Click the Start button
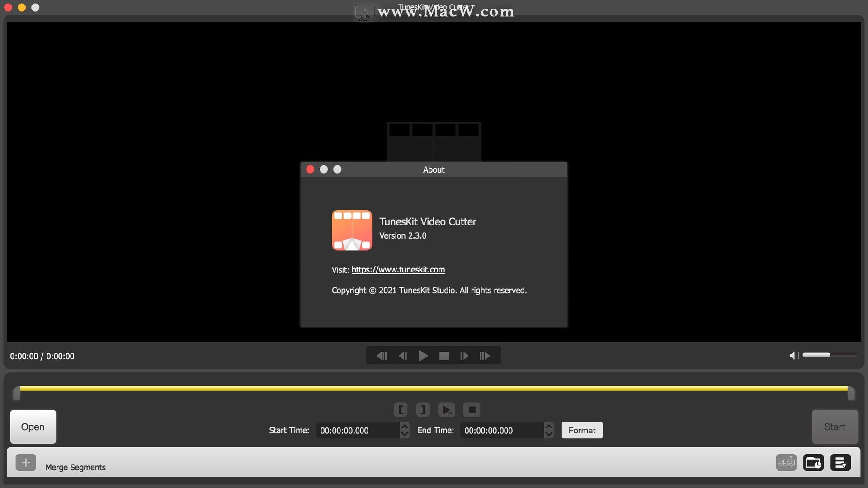868x488 pixels. pyautogui.click(x=835, y=427)
